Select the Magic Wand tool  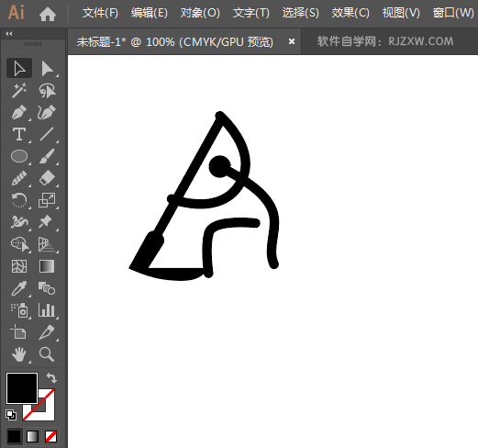pyautogui.click(x=19, y=90)
